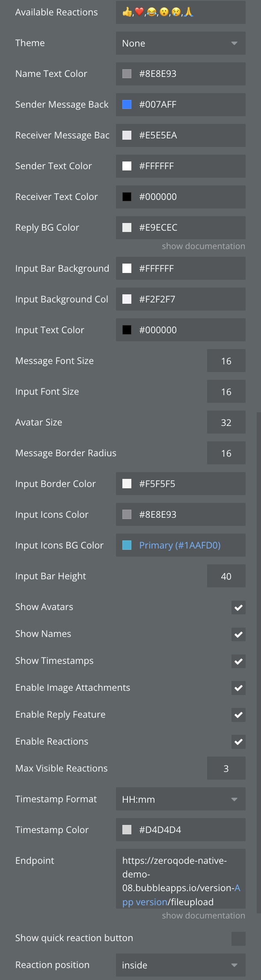Click show documentation under Reply BG Color

pyautogui.click(x=203, y=246)
